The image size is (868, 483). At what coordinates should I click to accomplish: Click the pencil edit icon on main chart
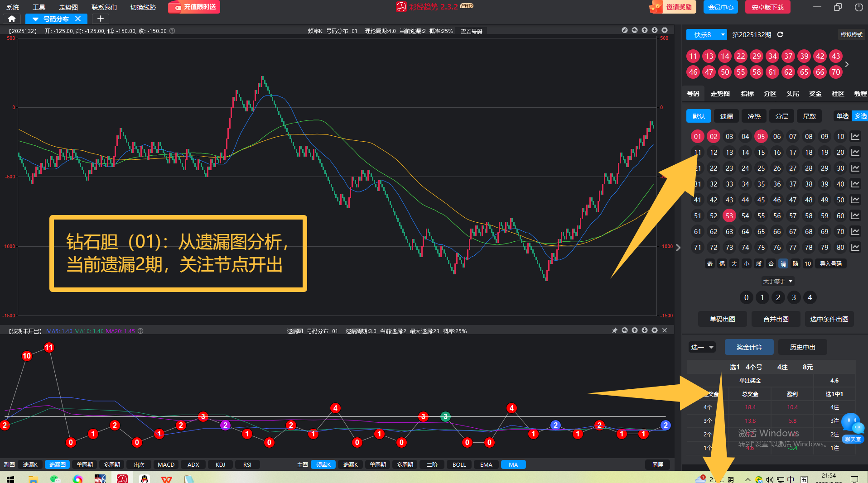(x=625, y=30)
